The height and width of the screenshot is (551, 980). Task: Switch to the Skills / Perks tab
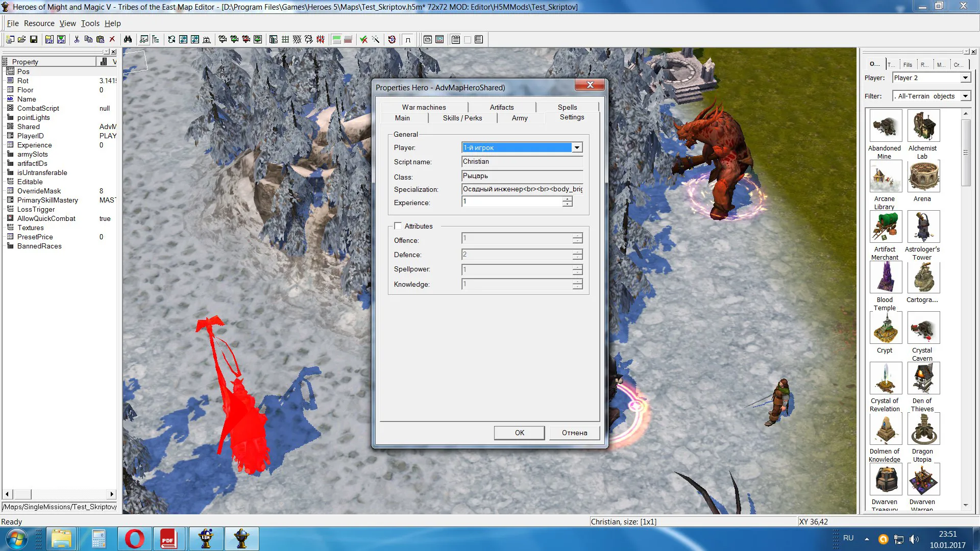point(462,118)
